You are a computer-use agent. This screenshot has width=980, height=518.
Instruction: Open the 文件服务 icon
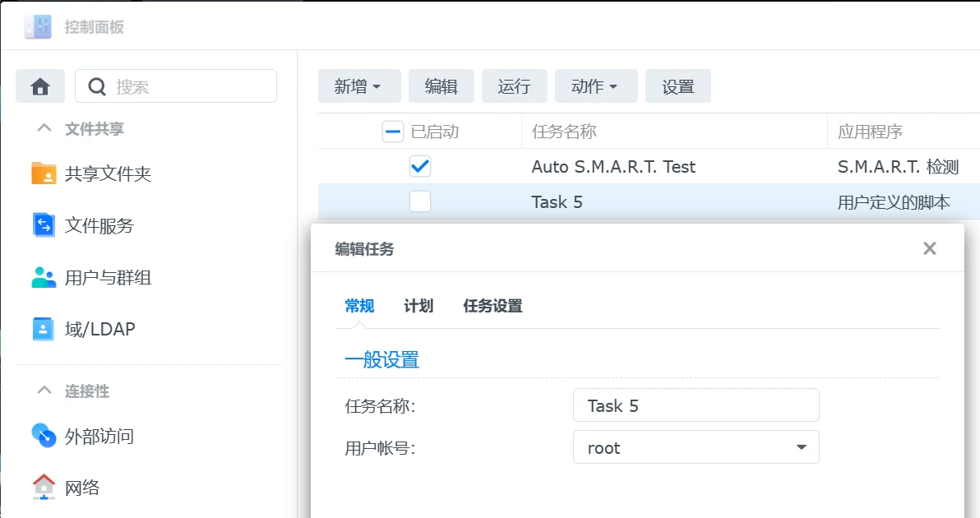44,225
